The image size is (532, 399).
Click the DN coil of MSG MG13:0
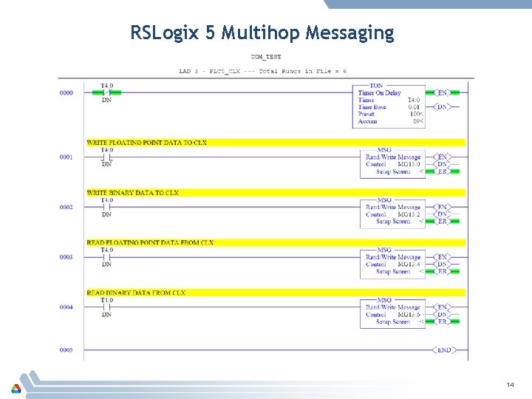pos(443,164)
